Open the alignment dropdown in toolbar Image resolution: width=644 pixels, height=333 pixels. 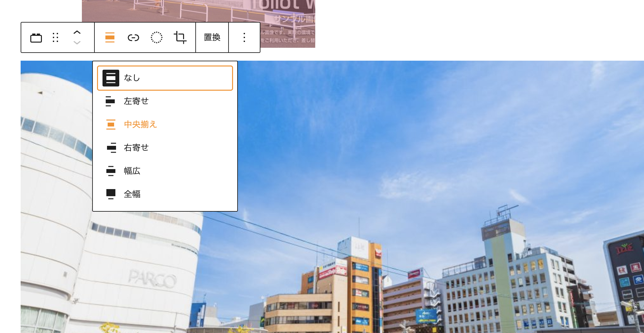110,38
